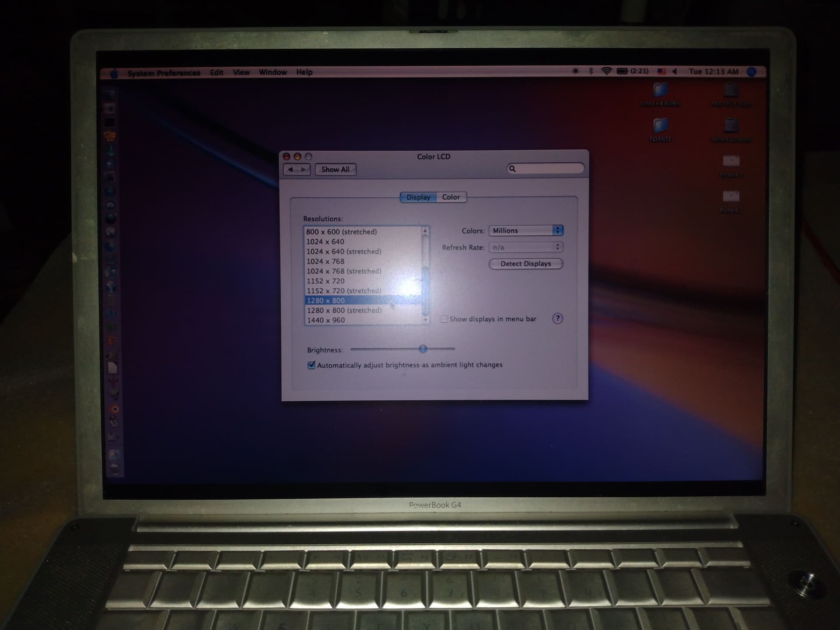Click the Detect Displays button
840x630 pixels.
tap(526, 264)
